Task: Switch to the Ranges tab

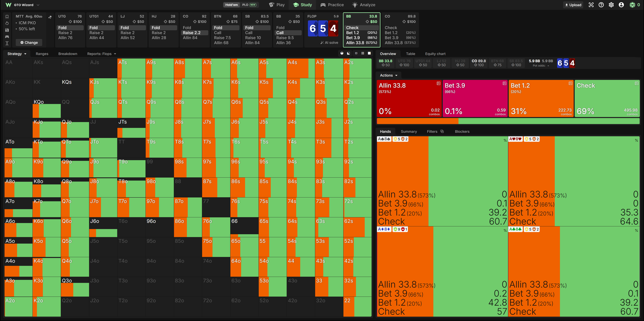Action: (42, 54)
